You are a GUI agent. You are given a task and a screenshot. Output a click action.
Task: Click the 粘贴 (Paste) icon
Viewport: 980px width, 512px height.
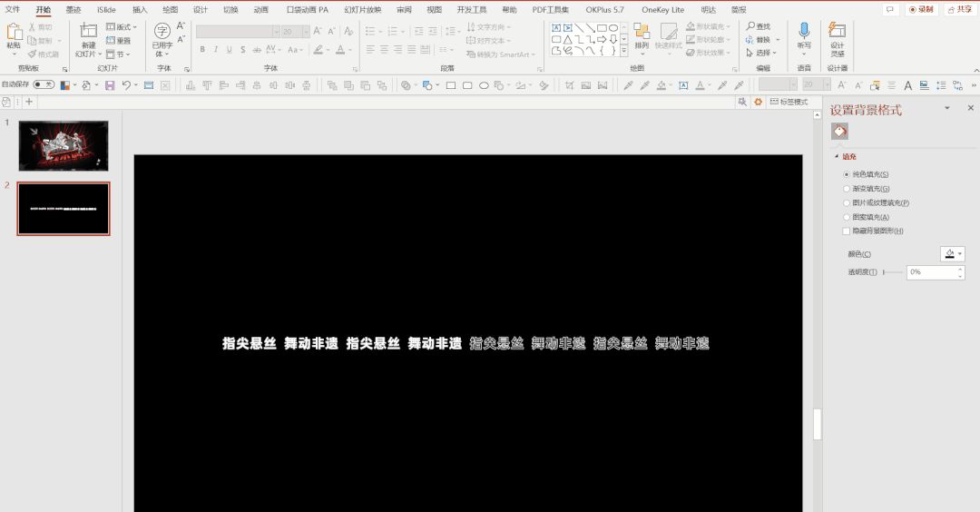pyautogui.click(x=14, y=31)
